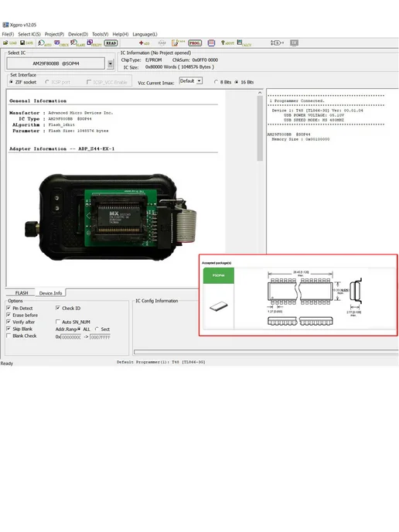
Task: Click the LOAD file toolbar icon
Action: [x=10, y=43]
